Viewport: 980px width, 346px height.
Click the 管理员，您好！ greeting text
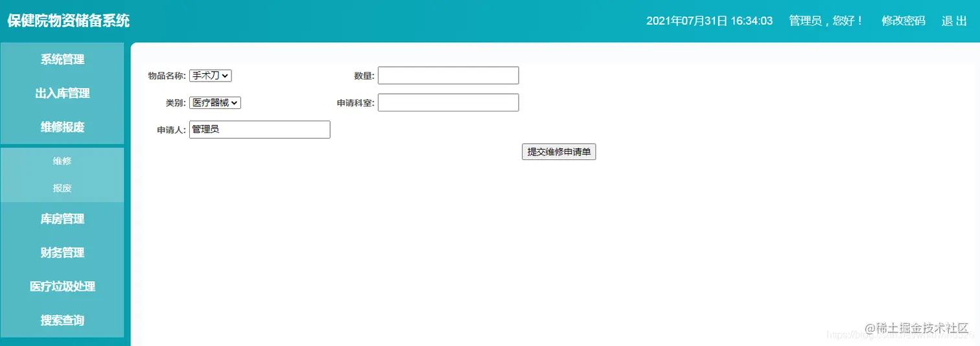tap(827, 21)
